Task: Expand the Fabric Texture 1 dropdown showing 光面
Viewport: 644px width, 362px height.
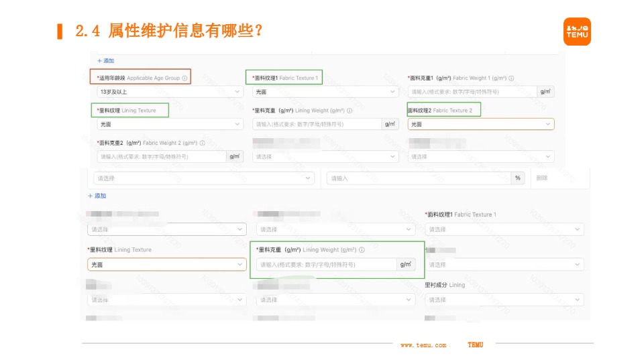Action: pos(325,92)
